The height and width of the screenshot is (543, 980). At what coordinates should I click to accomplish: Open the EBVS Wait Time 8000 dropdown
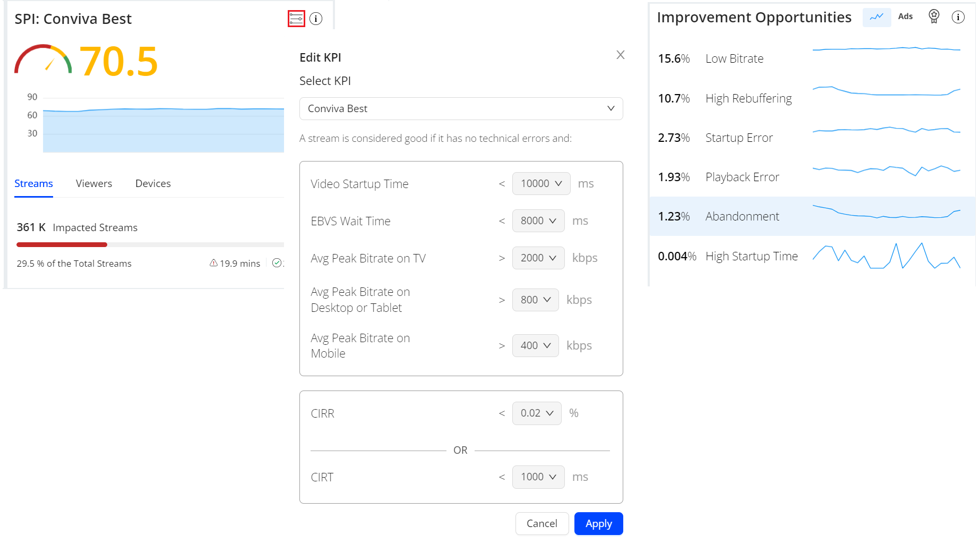(538, 220)
